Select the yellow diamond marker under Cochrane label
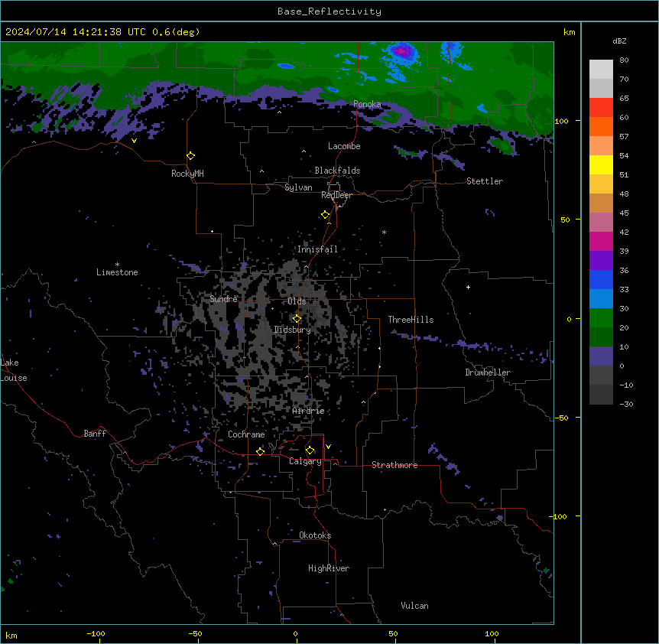The height and width of the screenshot is (644, 659). 261,451
